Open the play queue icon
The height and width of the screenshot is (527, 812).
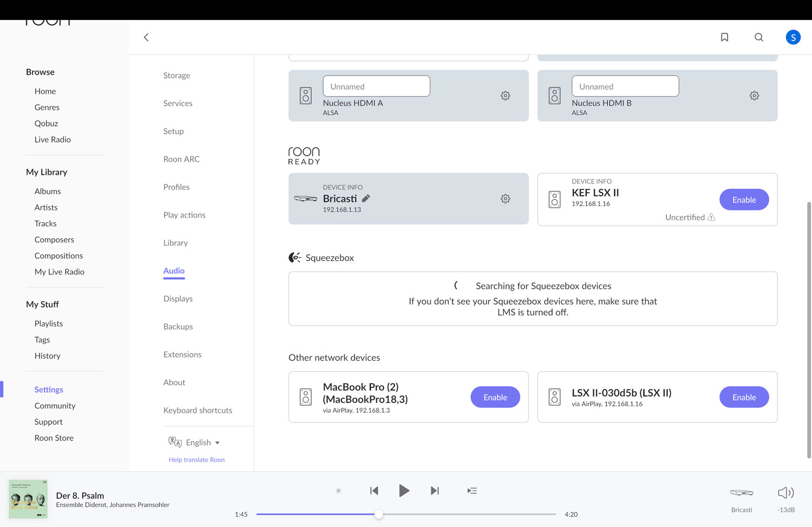tap(472, 491)
